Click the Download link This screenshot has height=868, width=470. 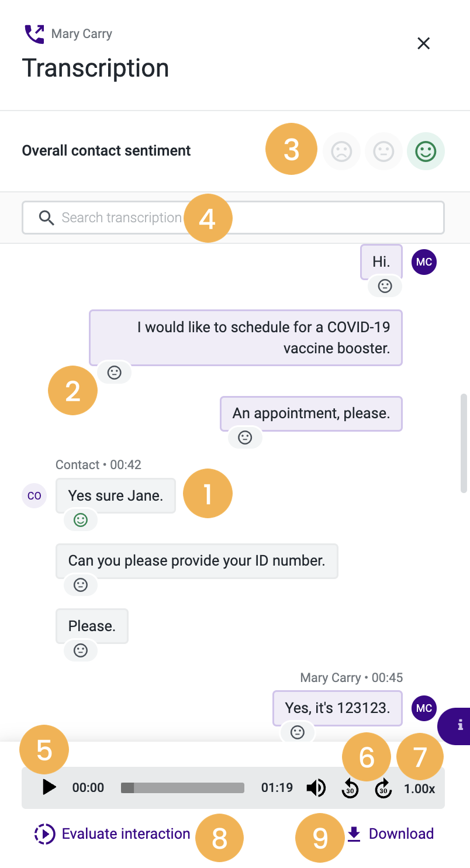(401, 833)
